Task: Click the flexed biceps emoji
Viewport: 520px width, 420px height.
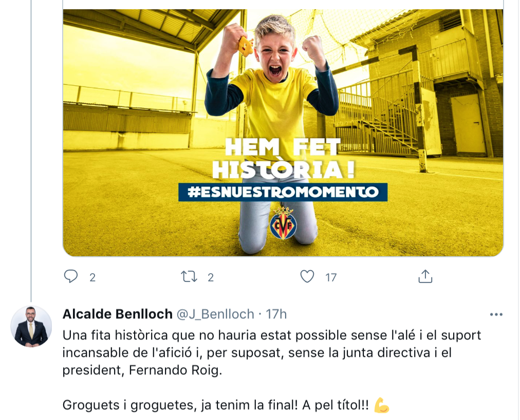Action: coord(381,405)
